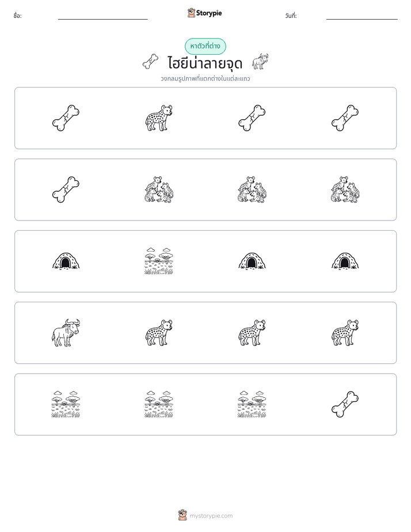Click first savanna picture in bottom row
The image size is (411, 532).
coord(66,404)
